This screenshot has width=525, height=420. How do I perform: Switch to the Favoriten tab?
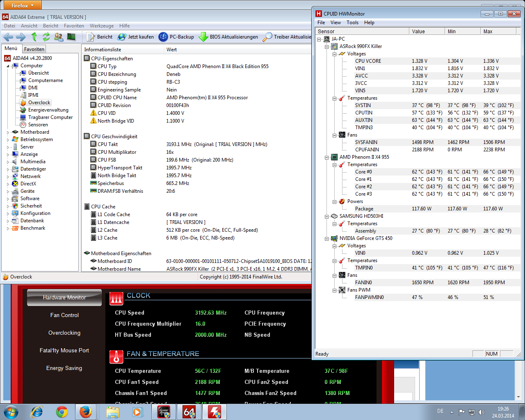pyautogui.click(x=34, y=49)
